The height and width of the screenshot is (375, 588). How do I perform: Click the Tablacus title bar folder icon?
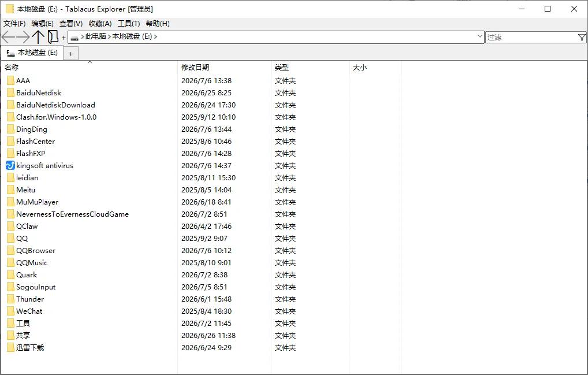(10, 9)
